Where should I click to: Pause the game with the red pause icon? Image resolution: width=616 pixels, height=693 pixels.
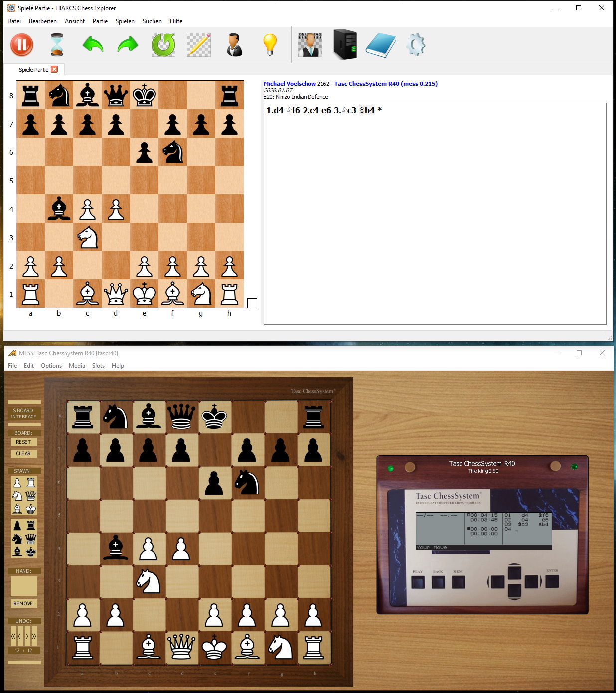22,45
